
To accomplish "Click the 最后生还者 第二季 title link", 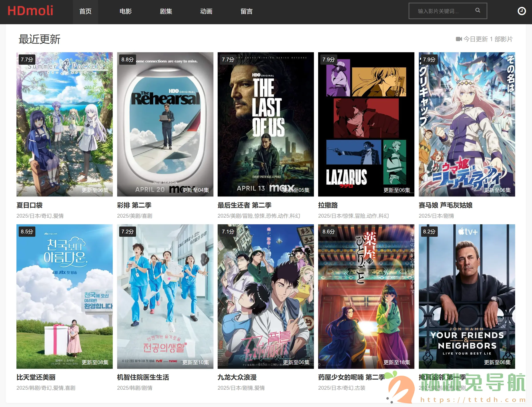I will click(245, 205).
